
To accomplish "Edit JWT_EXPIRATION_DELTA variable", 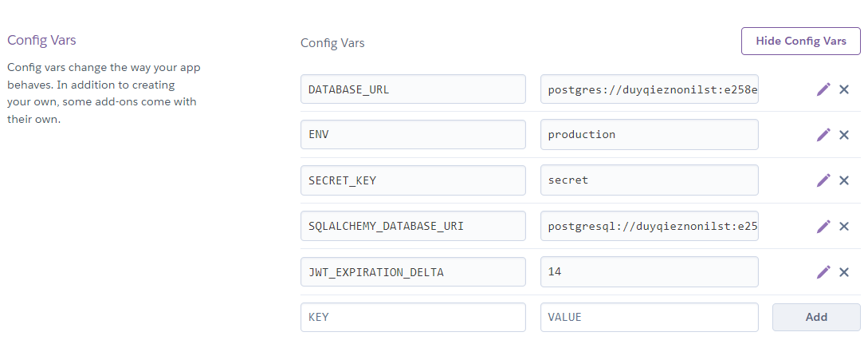I will click(x=823, y=272).
